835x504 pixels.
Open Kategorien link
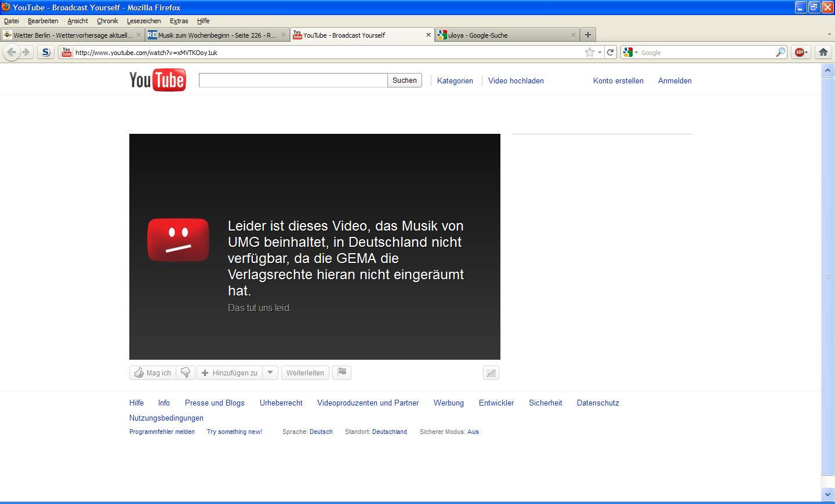click(455, 81)
